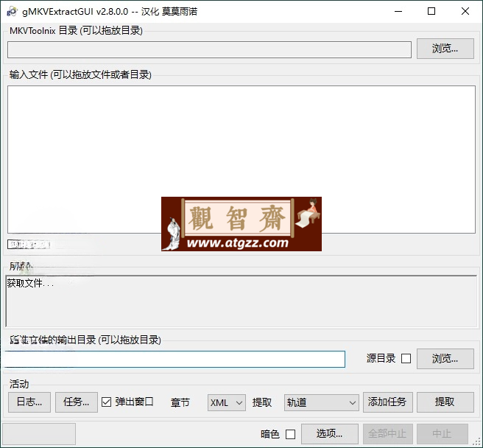
Task: Open the 轨道 extraction mode dropdown
Action: point(321,402)
